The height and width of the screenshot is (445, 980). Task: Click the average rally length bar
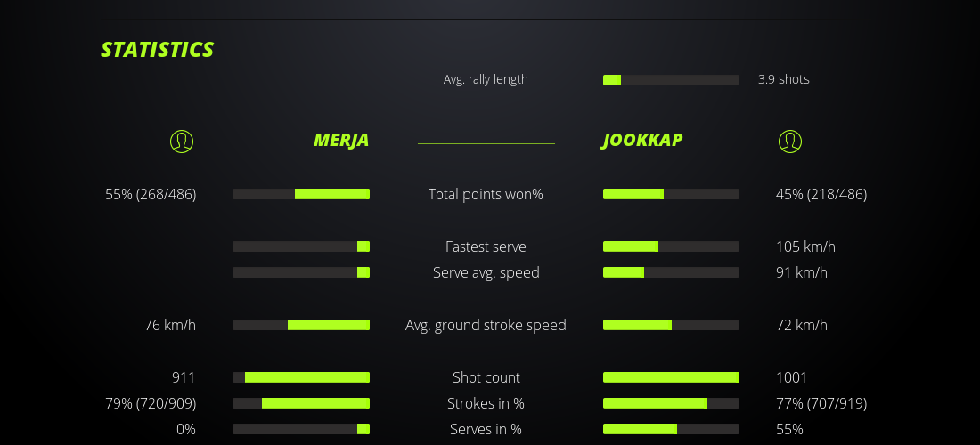click(x=671, y=80)
